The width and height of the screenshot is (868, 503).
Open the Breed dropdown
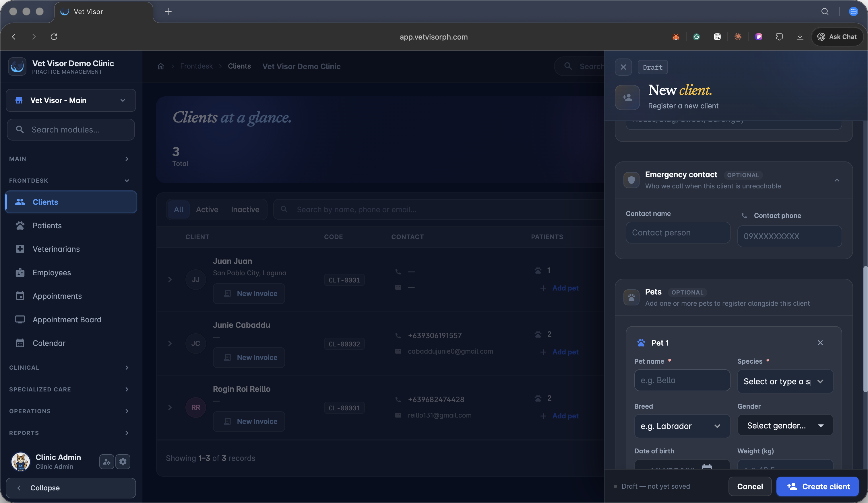(x=682, y=426)
